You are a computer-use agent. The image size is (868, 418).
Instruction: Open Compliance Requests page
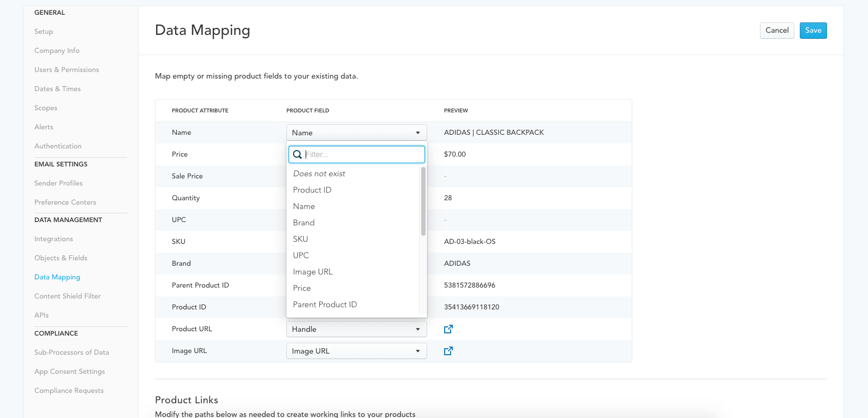[69, 391]
